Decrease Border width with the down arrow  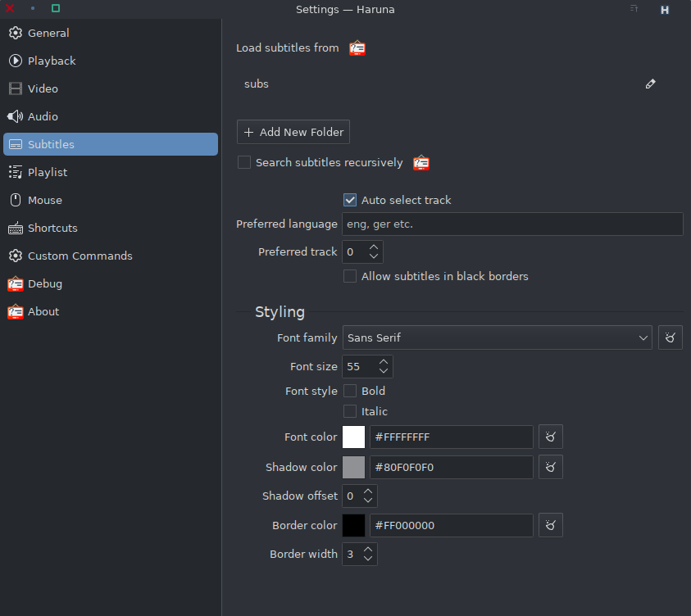tap(368, 559)
